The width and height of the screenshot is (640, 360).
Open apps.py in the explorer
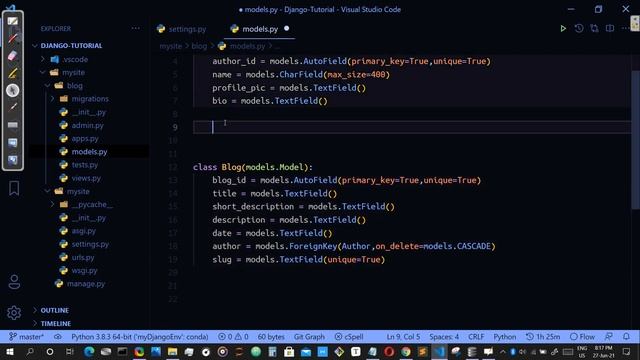[85, 138]
